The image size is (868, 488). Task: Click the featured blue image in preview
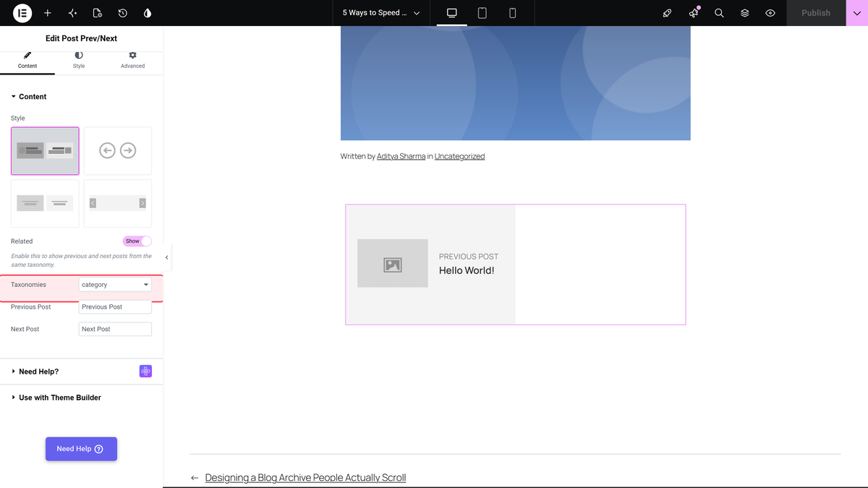516,83
